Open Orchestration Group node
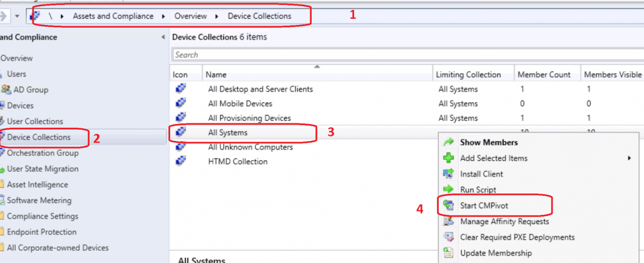Image resolution: width=644 pixels, height=263 pixels. (43, 153)
